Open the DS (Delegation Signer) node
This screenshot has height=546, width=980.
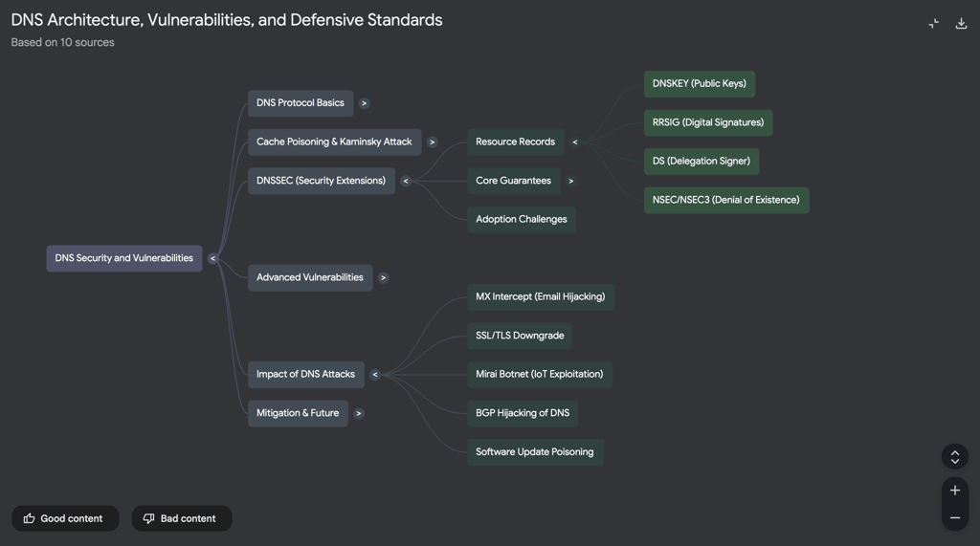pyautogui.click(x=702, y=162)
